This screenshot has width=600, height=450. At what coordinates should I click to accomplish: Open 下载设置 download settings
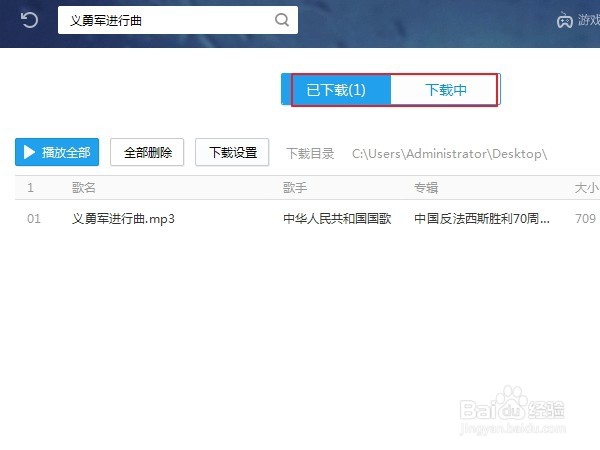coord(232,152)
